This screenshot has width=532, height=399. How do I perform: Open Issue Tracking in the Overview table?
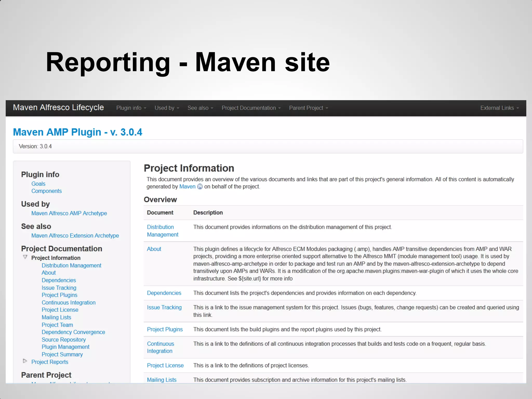tap(164, 308)
